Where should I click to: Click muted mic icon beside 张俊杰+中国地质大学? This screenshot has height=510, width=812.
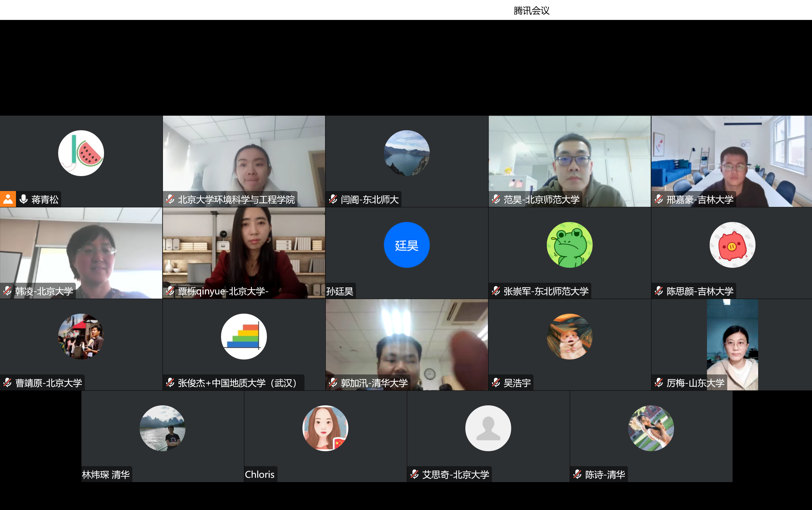170,383
